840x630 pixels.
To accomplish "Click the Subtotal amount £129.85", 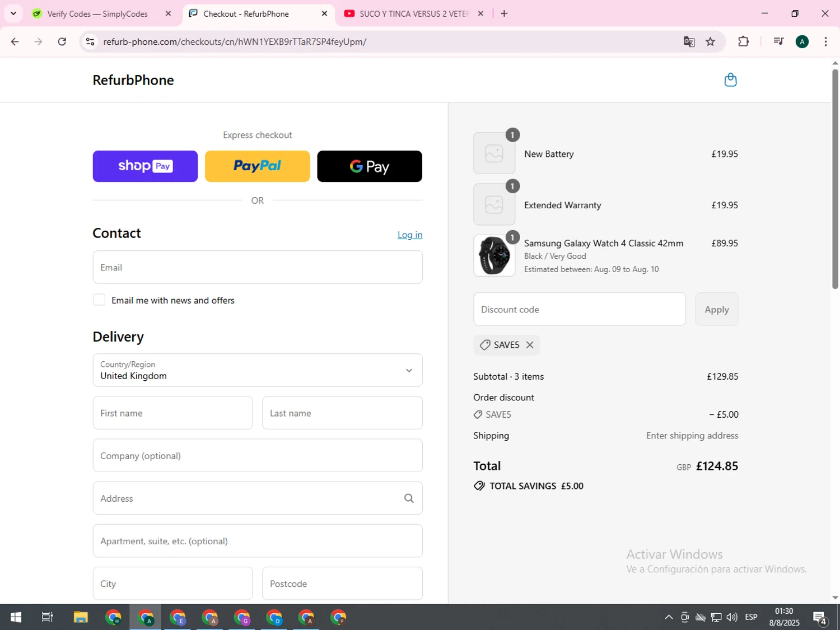I will (x=722, y=376).
